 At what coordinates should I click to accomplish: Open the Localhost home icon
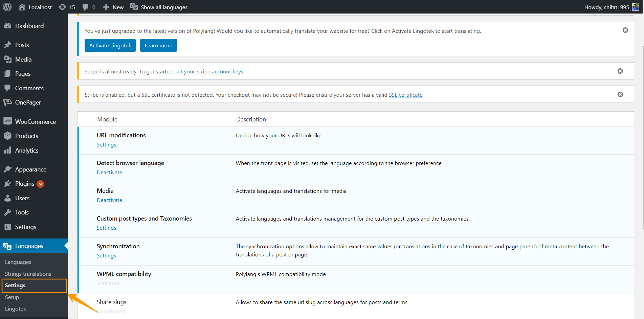pos(22,7)
